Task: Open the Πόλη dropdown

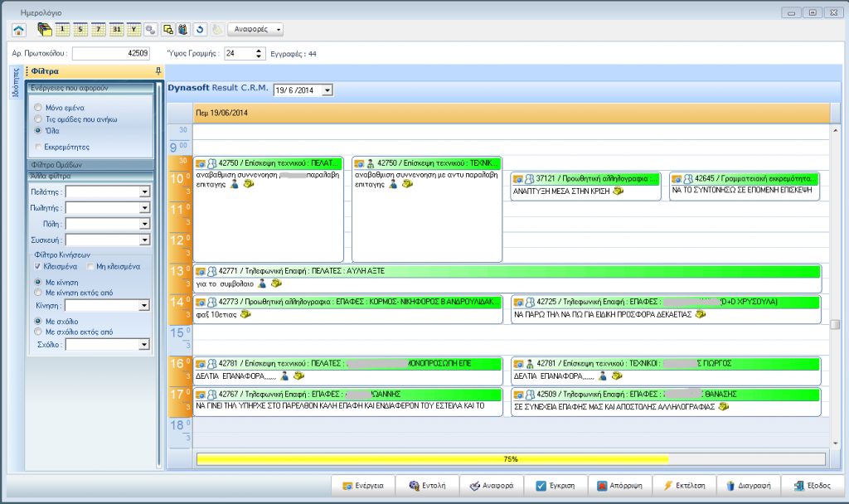Action: click(144, 224)
